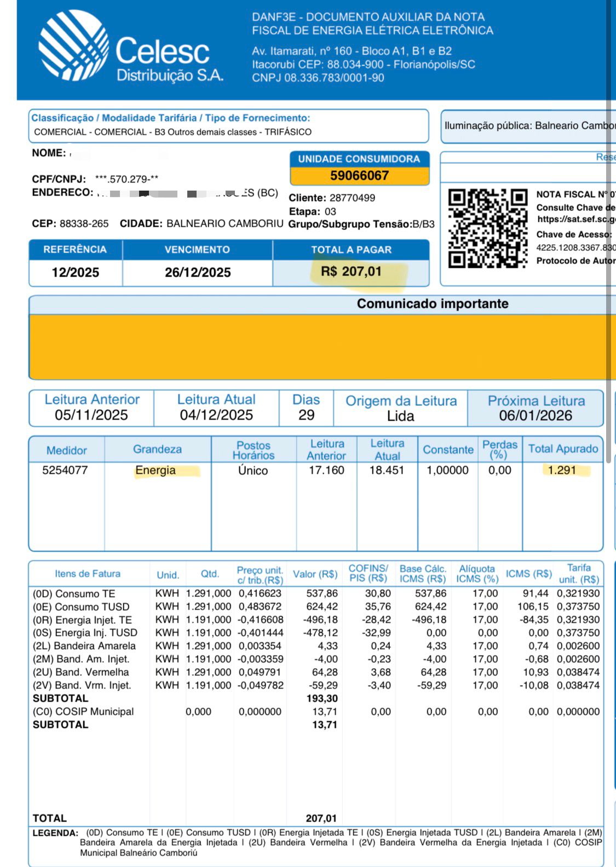Click the (0R) Energia Injet. TE row
Viewport: 616px width, 867px height.
click(x=316, y=620)
